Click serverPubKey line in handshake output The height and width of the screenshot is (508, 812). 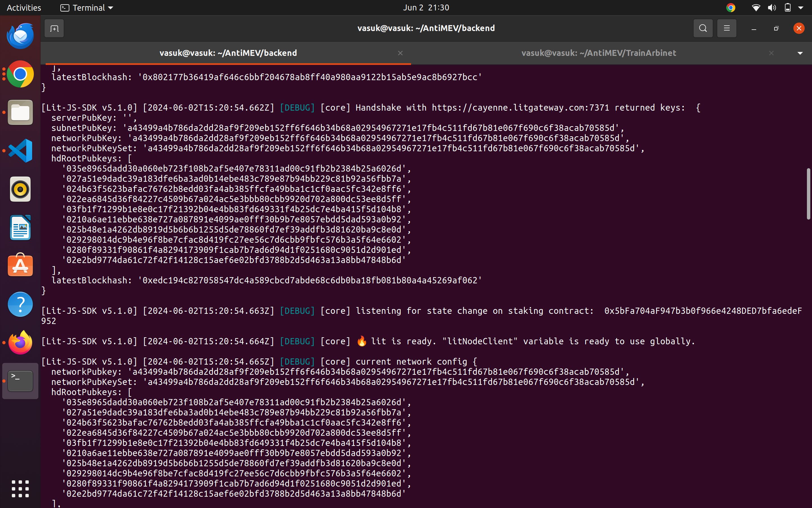coord(94,118)
